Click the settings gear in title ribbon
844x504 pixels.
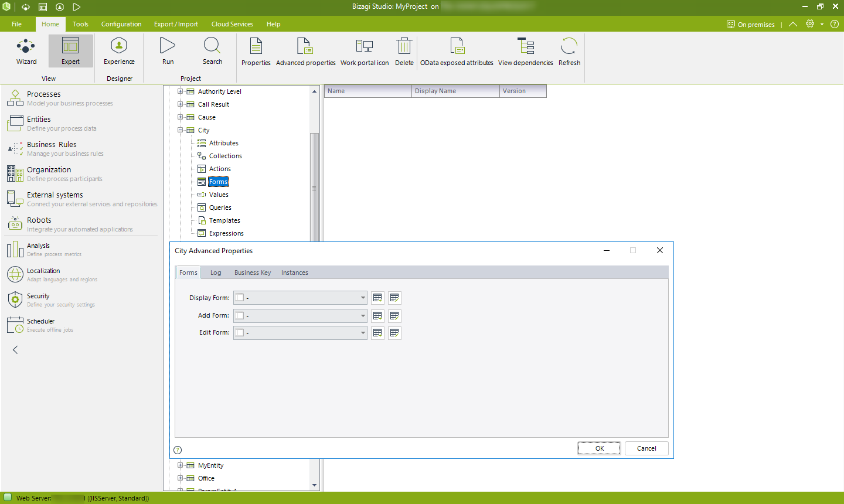tap(810, 24)
